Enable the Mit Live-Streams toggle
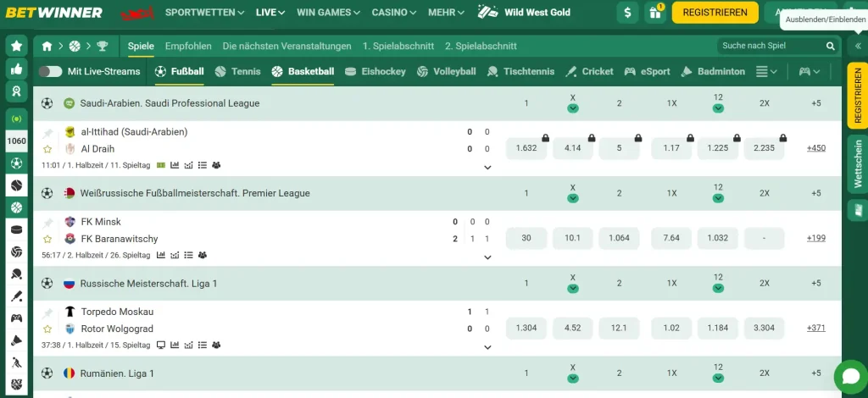The height and width of the screenshot is (398, 868). pos(50,71)
